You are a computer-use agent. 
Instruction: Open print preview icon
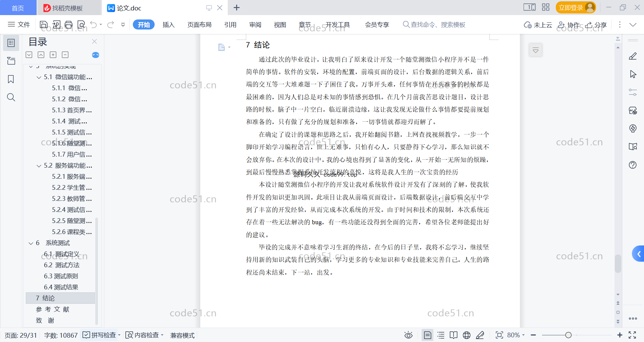(x=81, y=24)
